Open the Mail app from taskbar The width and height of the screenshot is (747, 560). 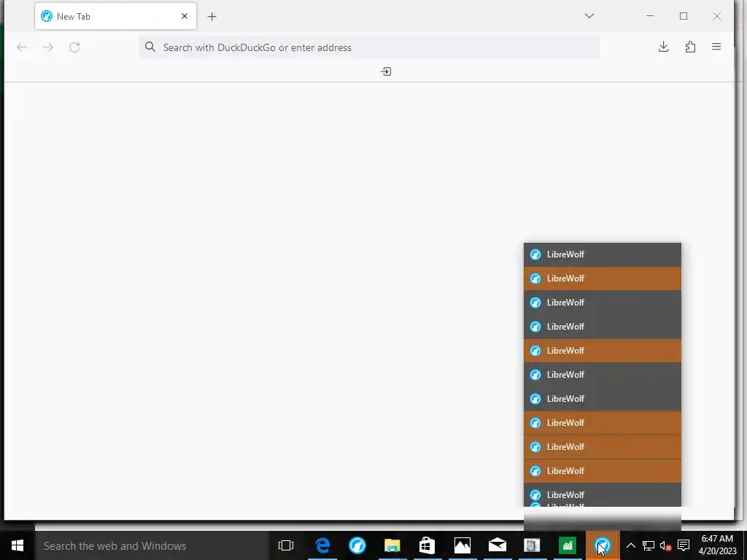[498, 545]
